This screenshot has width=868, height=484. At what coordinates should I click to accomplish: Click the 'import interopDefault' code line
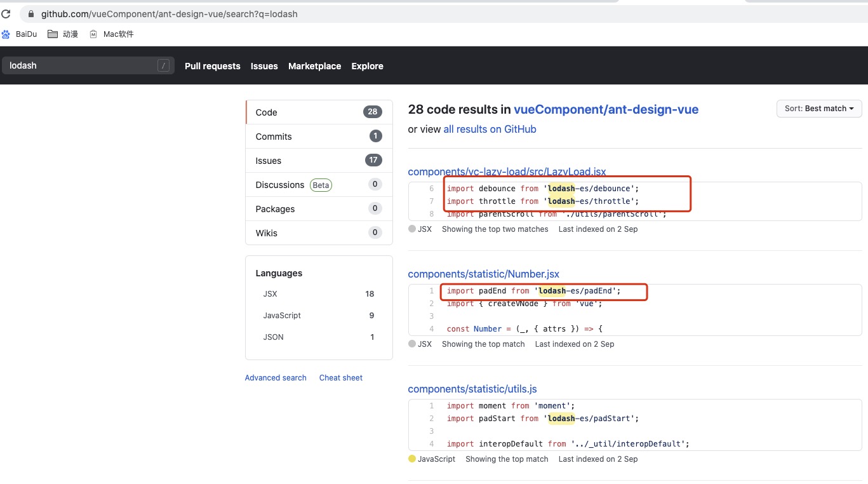click(x=568, y=444)
